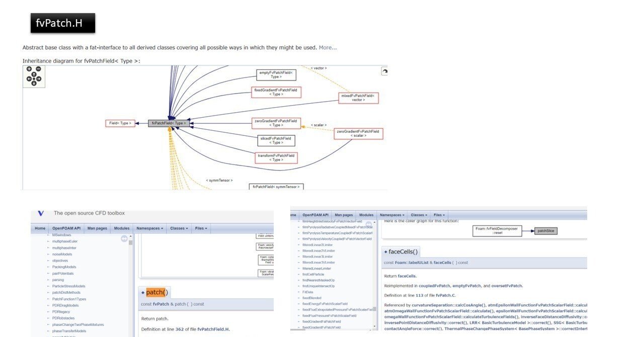644x337 pixels.
Task: Click the sync toggle icon in left panel
Action: click(x=124, y=239)
